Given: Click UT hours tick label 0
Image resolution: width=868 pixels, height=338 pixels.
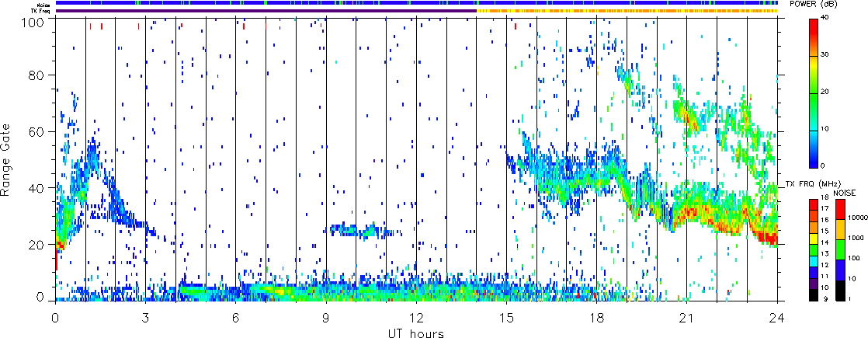Looking at the screenshot, I should (55, 318).
